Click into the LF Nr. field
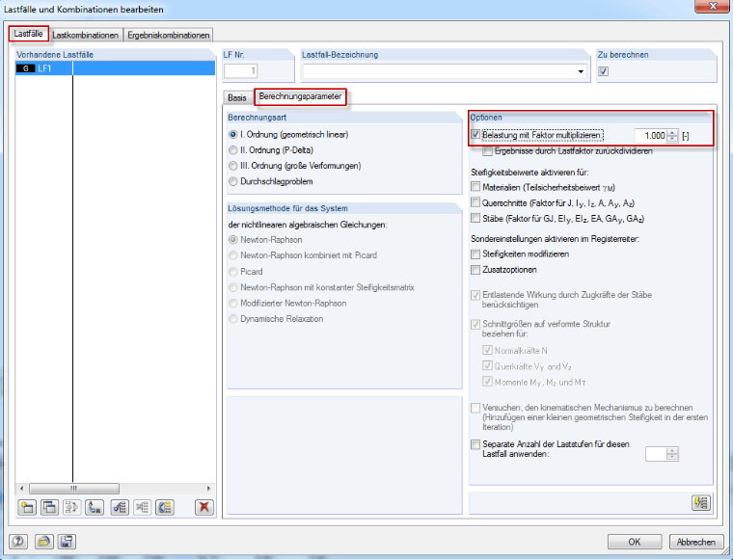 point(241,71)
